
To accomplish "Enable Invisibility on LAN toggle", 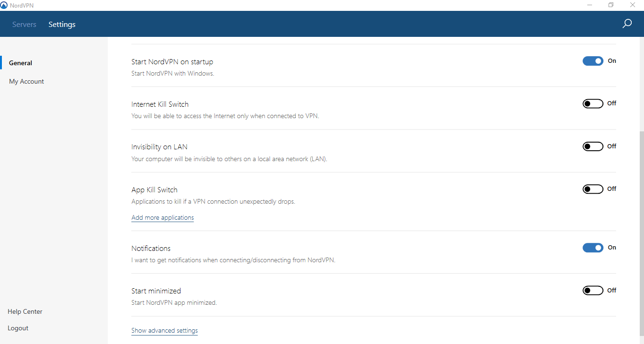I will tap(593, 146).
